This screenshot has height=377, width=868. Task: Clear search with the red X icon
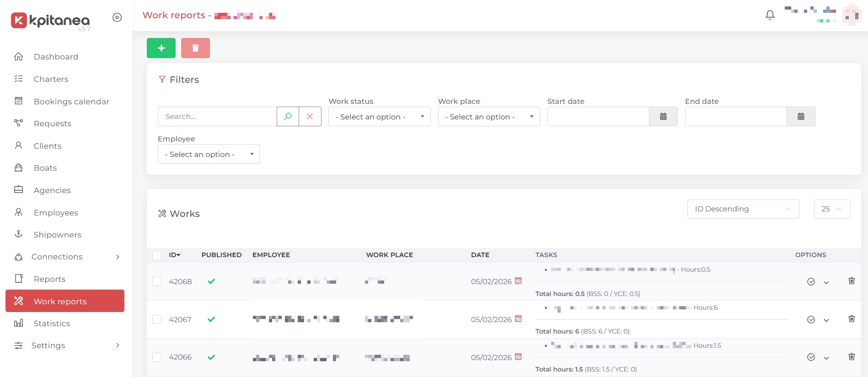click(x=310, y=117)
